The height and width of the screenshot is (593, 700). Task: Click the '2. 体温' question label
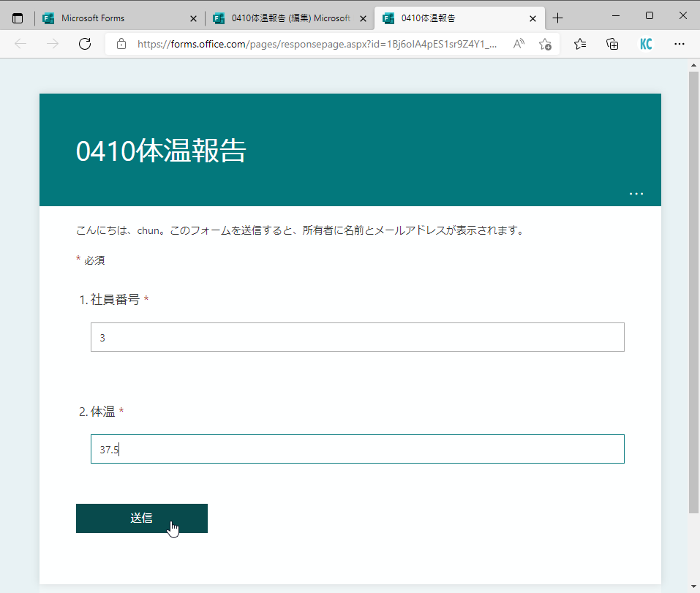101,412
